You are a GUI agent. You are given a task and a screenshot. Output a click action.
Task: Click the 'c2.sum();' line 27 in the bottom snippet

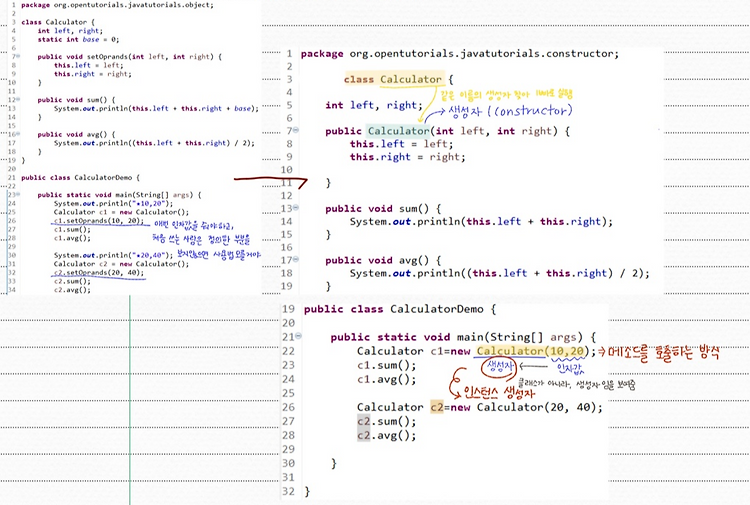[386, 421]
